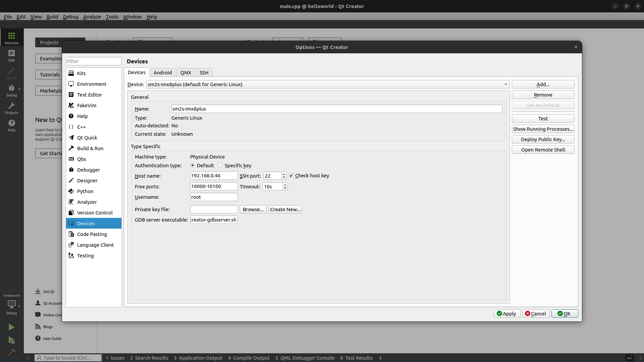
Task: Click the Welcome mode icon in sidebar
Action: [11, 38]
